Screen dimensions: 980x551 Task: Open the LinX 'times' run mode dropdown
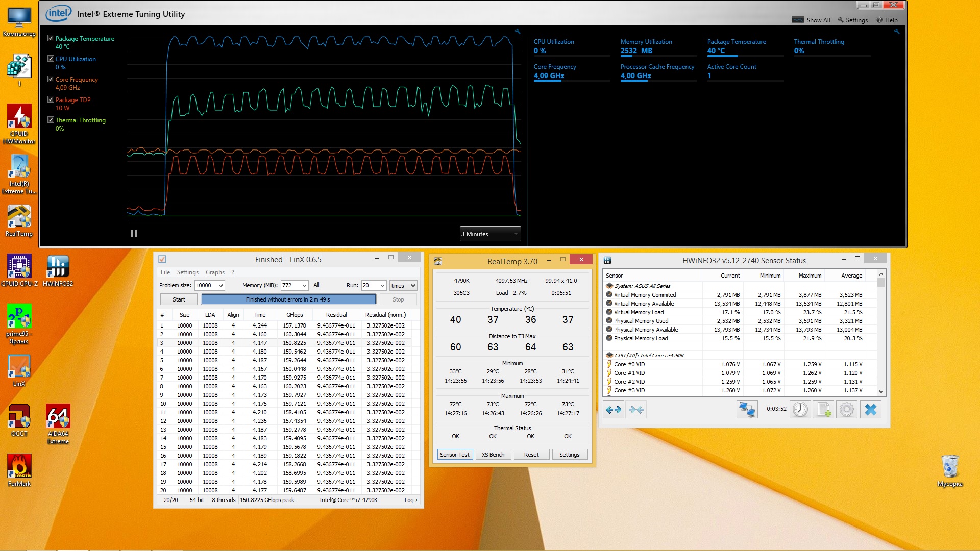(412, 286)
